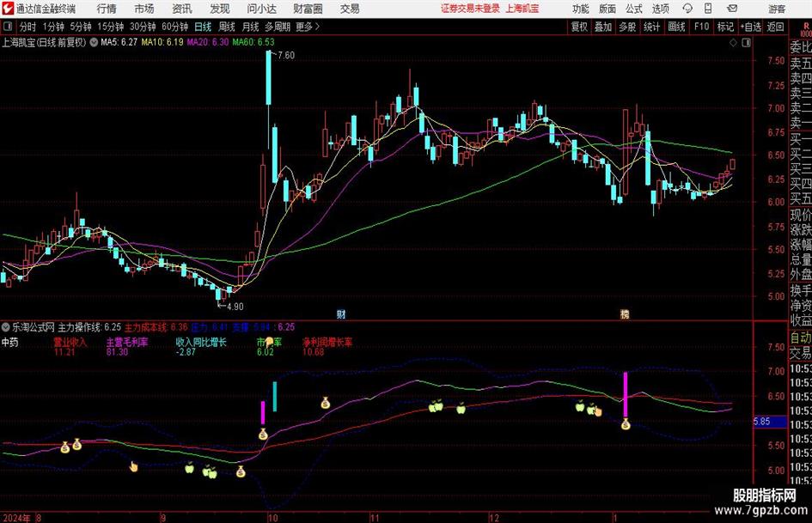This screenshot has height=523, width=812.
Task: Click the 画线 drawing tool button
Action: click(676, 27)
